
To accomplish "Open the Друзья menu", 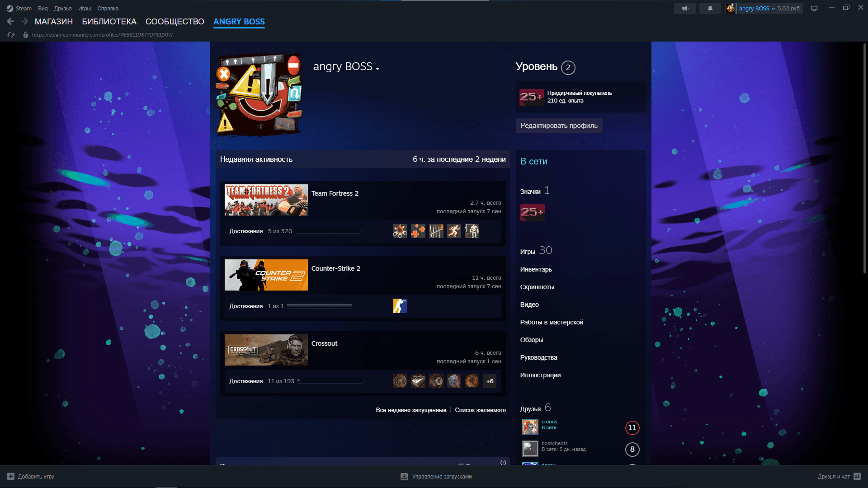I will point(63,9).
